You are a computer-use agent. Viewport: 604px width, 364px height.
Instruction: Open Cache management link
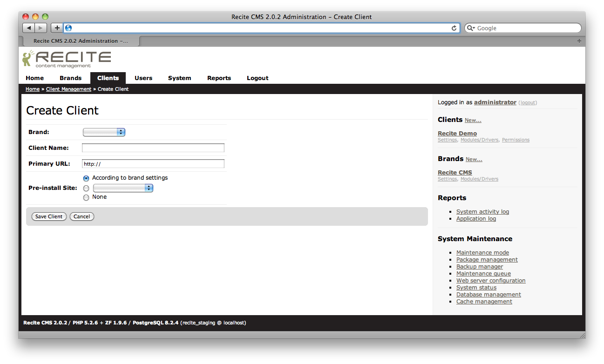[484, 302]
